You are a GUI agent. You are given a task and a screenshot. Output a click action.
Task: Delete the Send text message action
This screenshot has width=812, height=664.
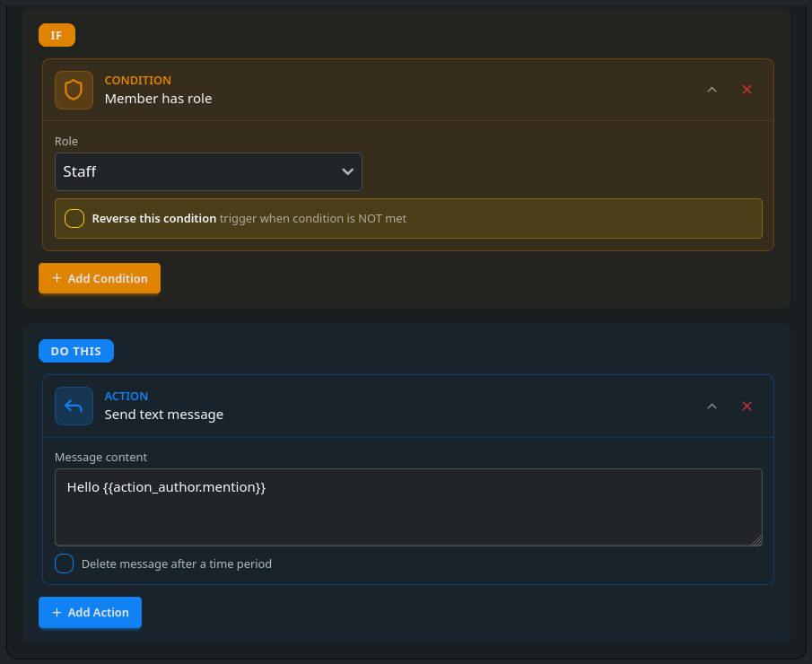point(747,406)
